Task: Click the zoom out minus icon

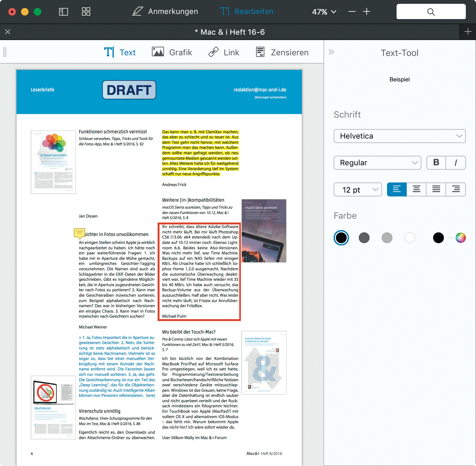Action: (352, 12)
